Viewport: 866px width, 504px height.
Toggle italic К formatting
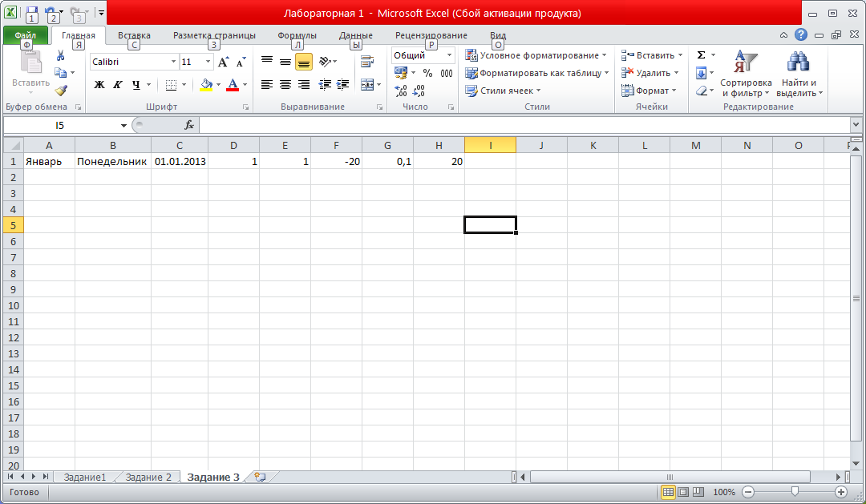pyautogui.click(x=118, y=84)
